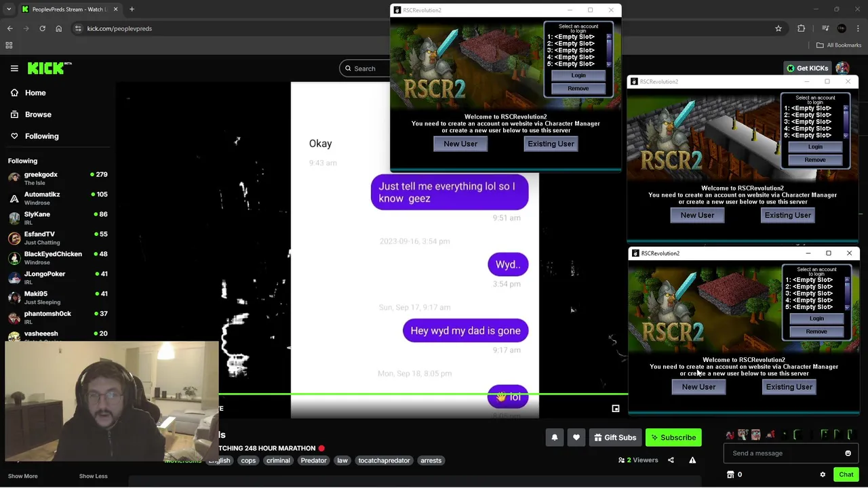Click the Kick search box
Screen dimensions: 868x488
(365, 68)
